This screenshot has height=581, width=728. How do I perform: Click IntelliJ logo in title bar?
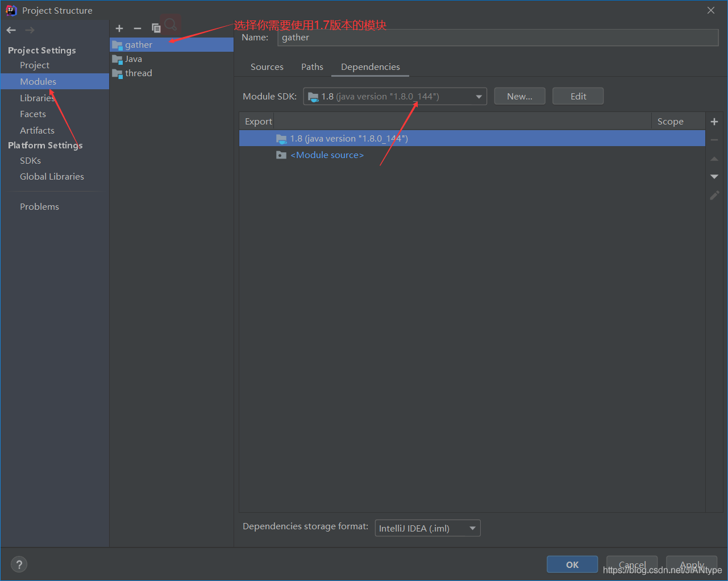click(11, 10)
